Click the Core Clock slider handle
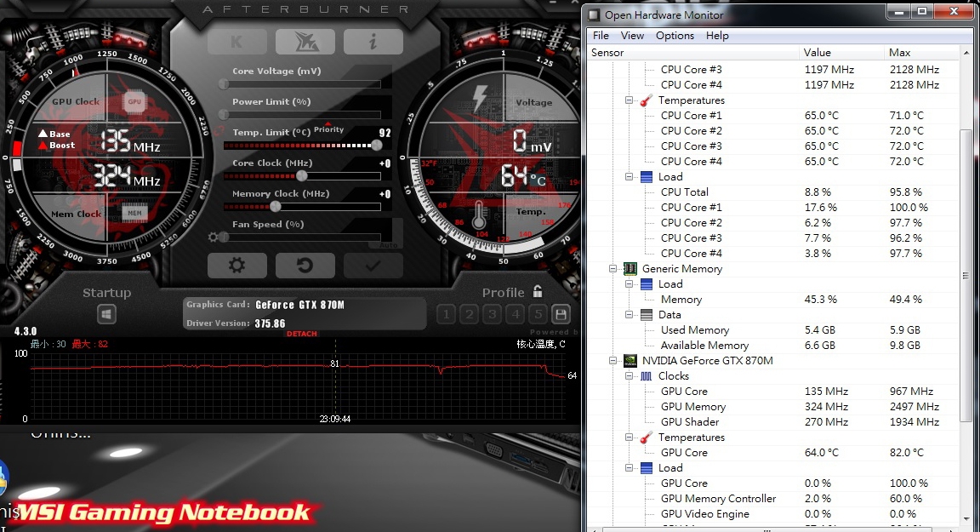 (x=302, y=175)
